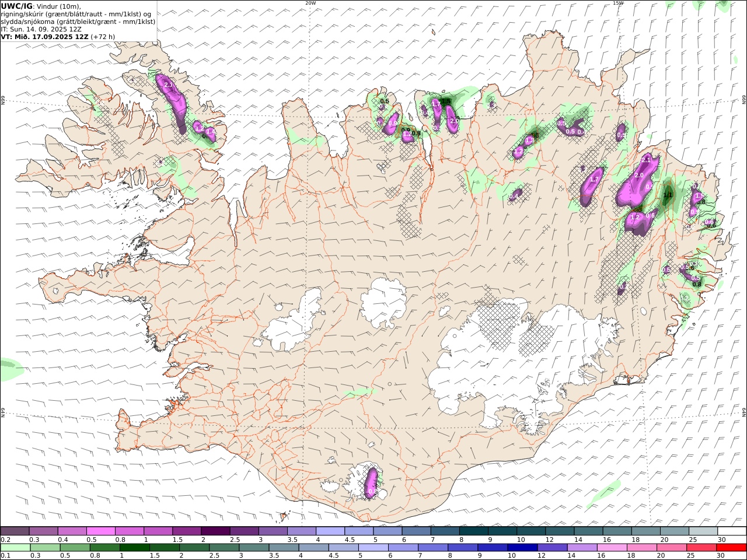Pick the slate blue swatch starting at 6 in upper legend

point(416,531)
